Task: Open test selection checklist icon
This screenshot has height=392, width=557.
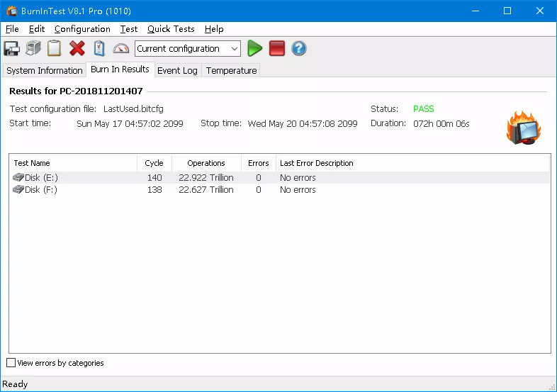Action: click(99, 49)
